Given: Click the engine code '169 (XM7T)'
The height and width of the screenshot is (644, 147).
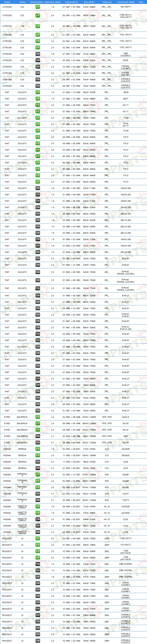Looking at the screenshot, I should [x=126, y=7].
